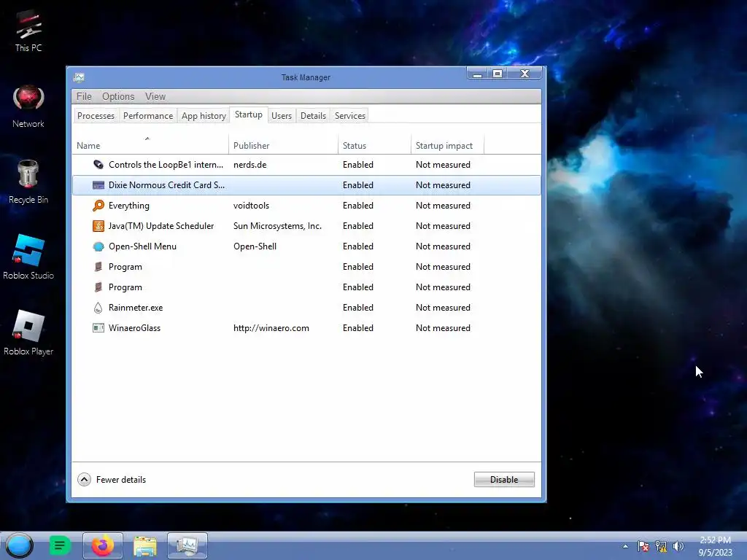Click Not measured in Open-Shell Menu row

(443, 246)
